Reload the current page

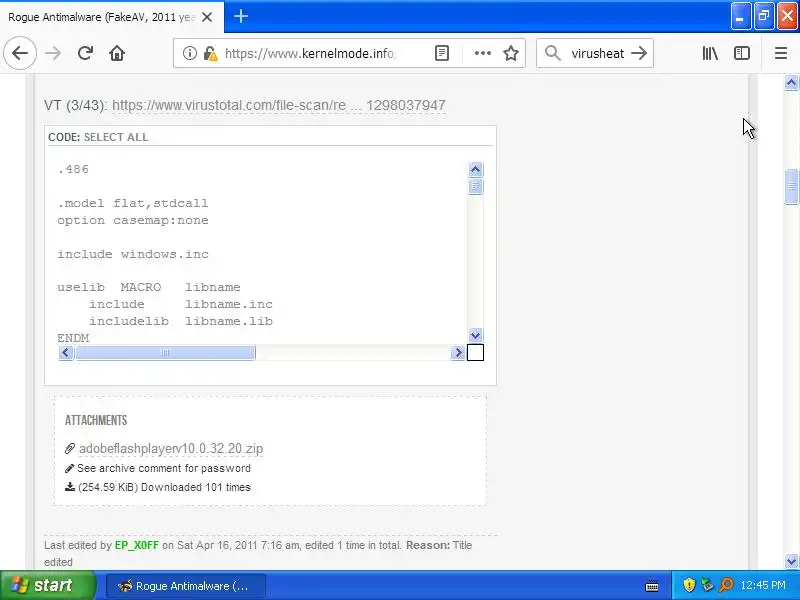tap(85, 53)
